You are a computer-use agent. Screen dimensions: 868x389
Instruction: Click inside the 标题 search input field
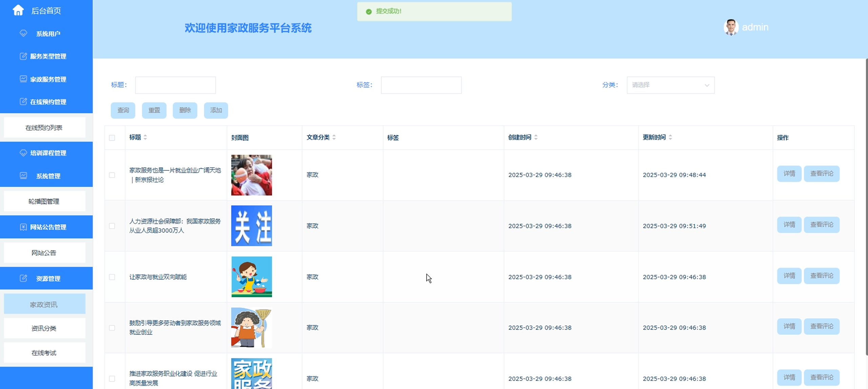point(175,85)
